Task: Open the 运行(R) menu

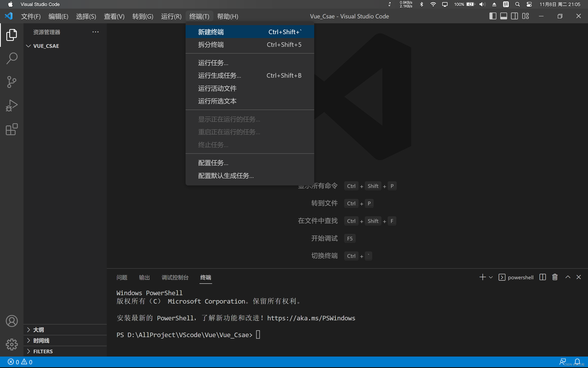Action: (x=171, y=16)
